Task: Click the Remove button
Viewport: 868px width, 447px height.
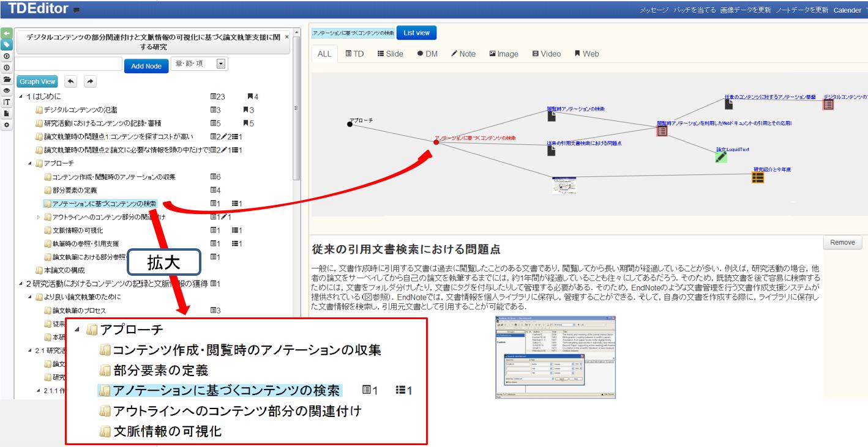Action: pyautogui.click(x=842, y=242)
